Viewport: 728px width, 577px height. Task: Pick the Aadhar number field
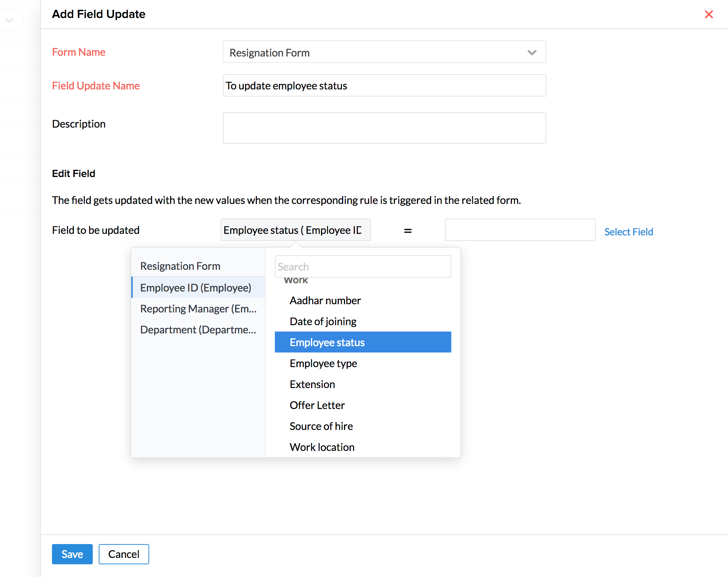coord(325,300)
